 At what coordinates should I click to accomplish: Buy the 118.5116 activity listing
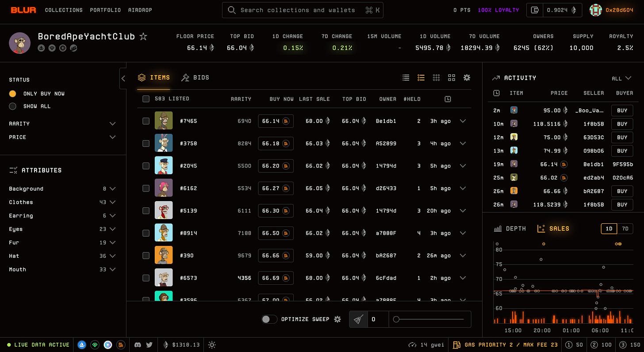click(x=622, y=124)
